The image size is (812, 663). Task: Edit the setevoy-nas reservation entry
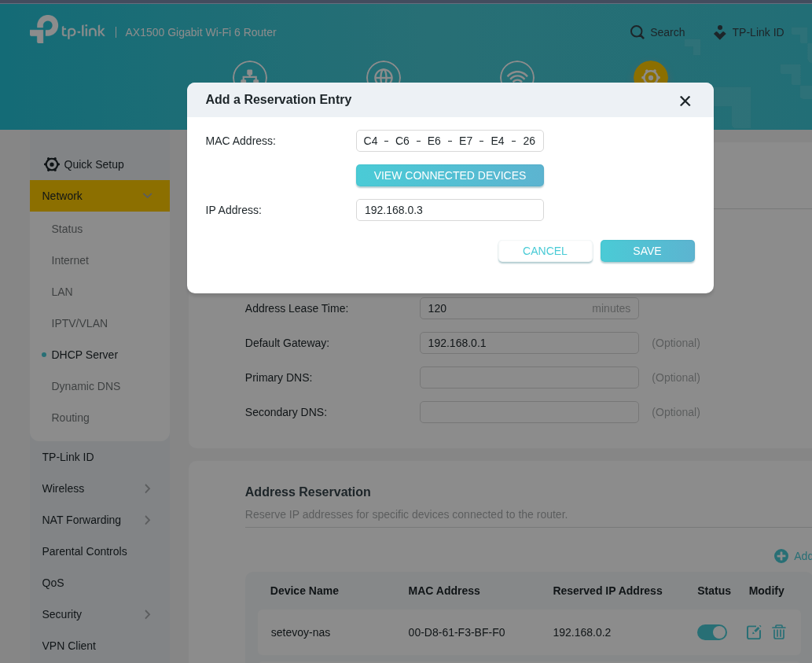753,632
